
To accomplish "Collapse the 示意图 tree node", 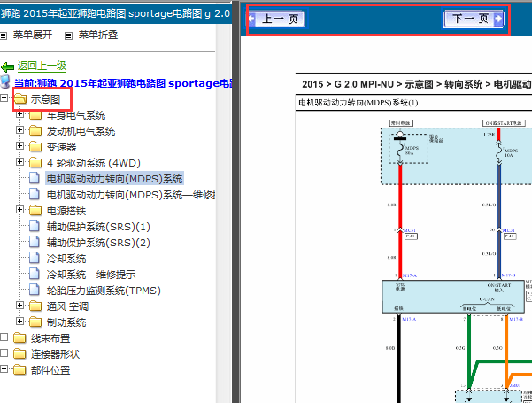I will [4, 98].
